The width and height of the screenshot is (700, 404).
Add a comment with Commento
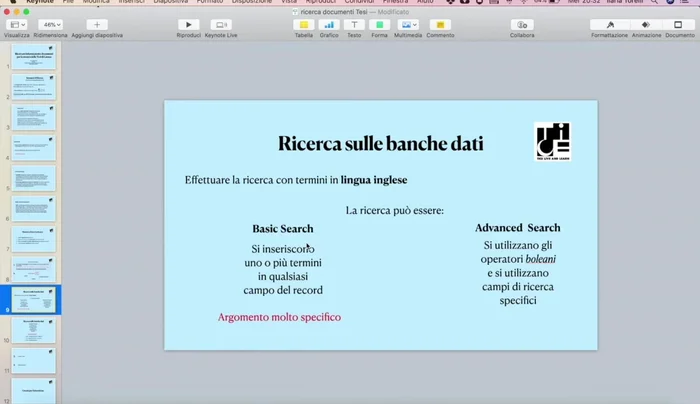[440, 25]
